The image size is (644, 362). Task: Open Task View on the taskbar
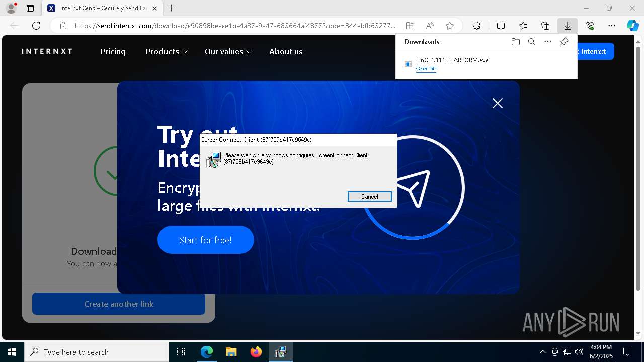181,352
